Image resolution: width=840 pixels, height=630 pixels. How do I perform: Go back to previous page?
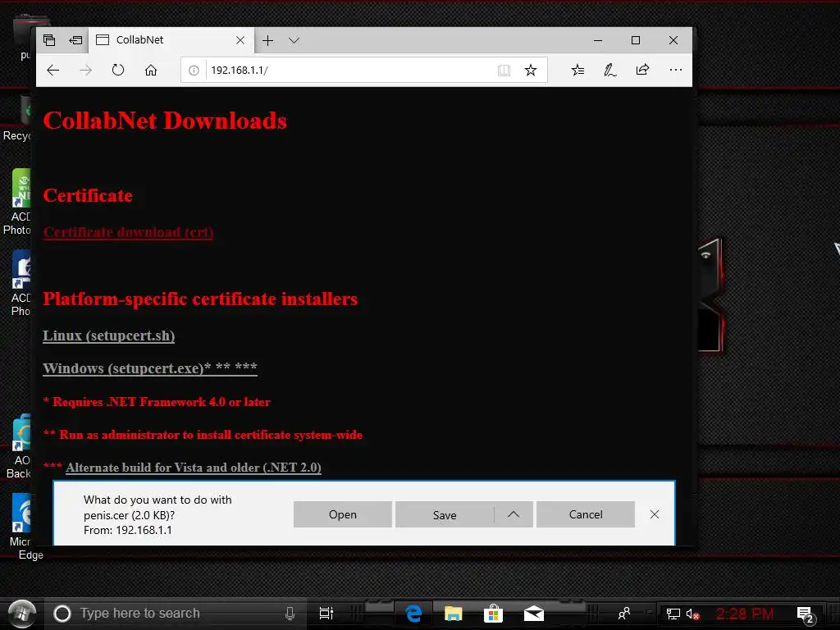53,71
